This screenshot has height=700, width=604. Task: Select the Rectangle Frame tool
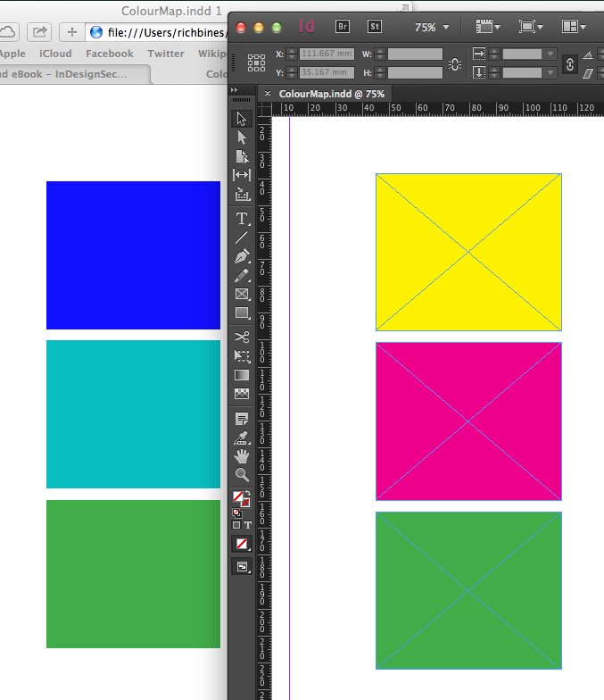(241, 295)
